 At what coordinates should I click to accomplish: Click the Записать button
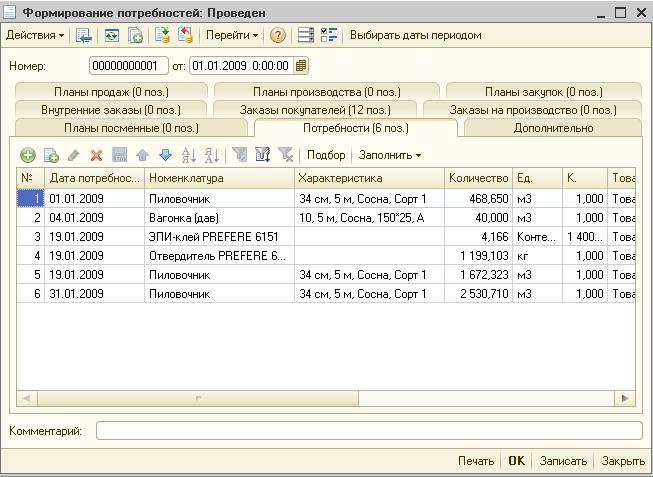point(563,461)
